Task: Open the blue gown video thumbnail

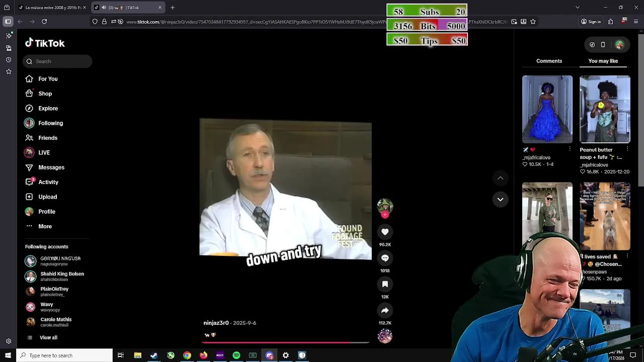Action: pos(547,109)
